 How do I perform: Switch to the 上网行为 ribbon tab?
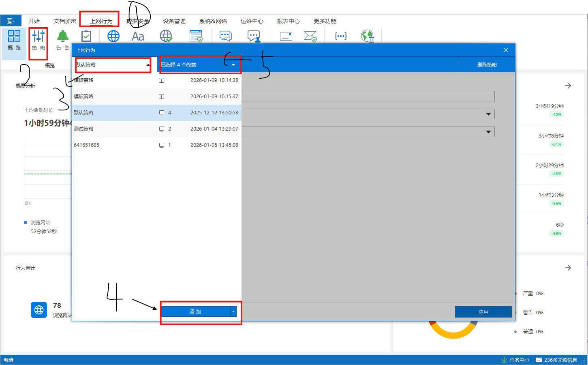(x=101, y=21)
